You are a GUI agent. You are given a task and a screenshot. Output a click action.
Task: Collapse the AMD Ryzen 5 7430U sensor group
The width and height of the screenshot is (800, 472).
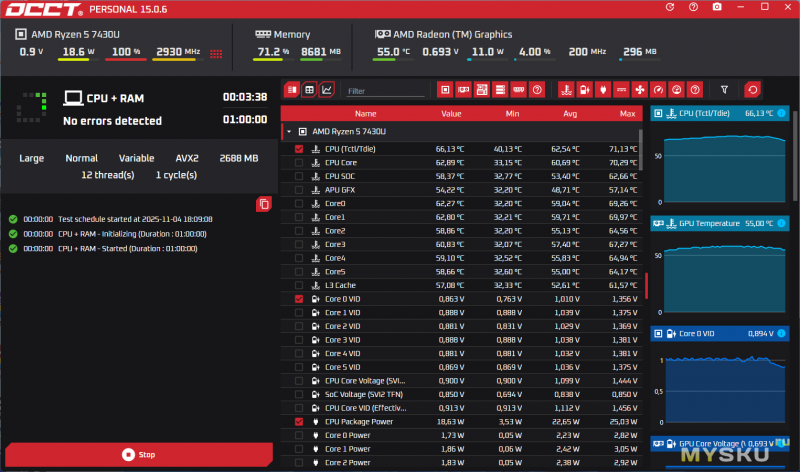pyautogui.click(x=289, y=131)
